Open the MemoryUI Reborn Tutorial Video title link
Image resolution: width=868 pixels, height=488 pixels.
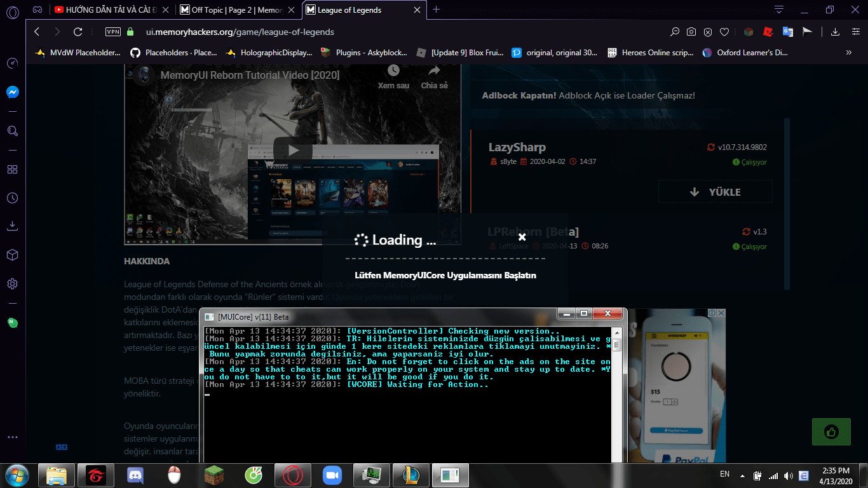[250, 75]
